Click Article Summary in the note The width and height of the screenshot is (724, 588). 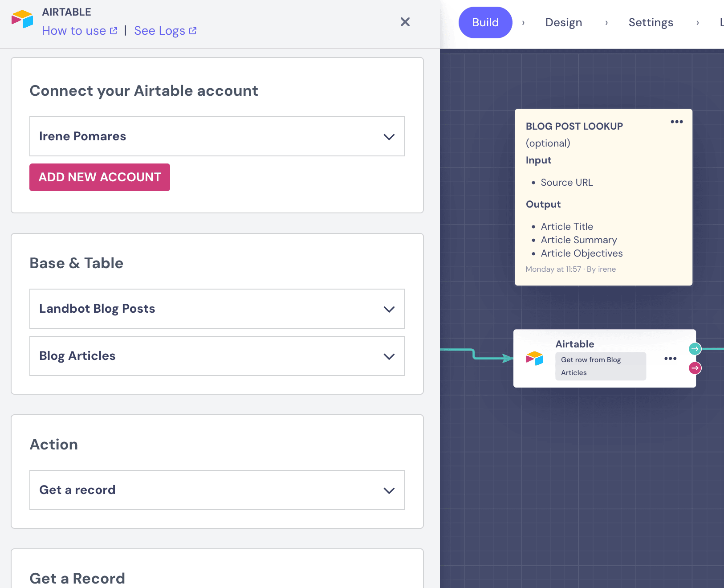tap(579, 240)
